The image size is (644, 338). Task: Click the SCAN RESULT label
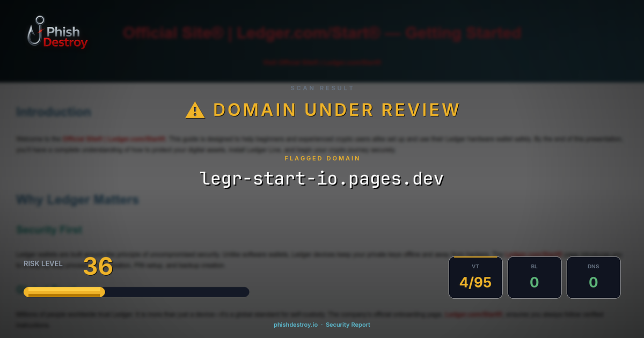coord(322,88)
